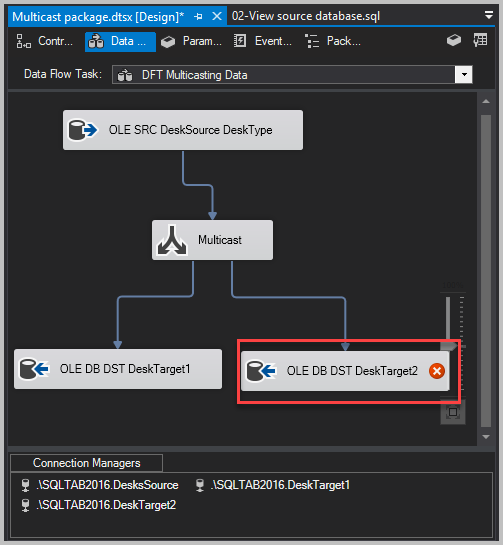Click the Parameters tab icon

168,42
